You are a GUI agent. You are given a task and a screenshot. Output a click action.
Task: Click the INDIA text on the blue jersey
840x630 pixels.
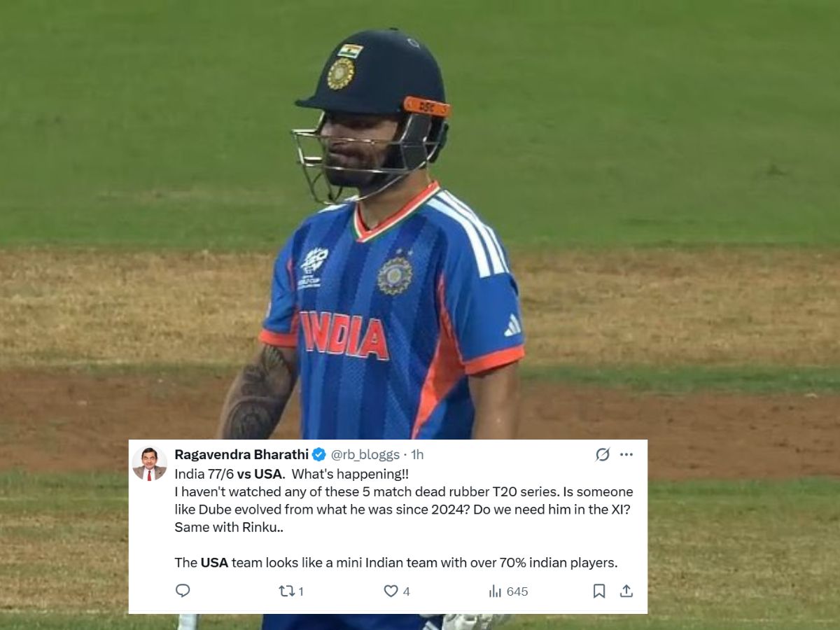click(344, 335)
